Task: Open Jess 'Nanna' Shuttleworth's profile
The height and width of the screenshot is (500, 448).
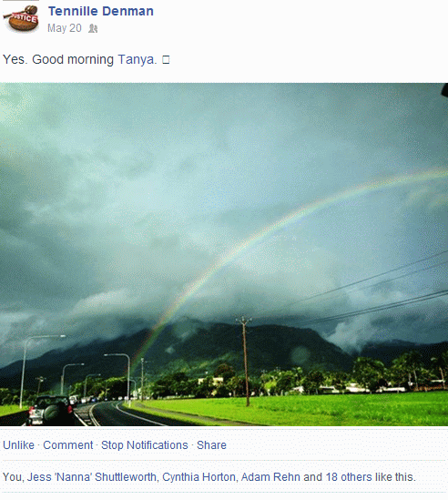Action: click(92, 476)
